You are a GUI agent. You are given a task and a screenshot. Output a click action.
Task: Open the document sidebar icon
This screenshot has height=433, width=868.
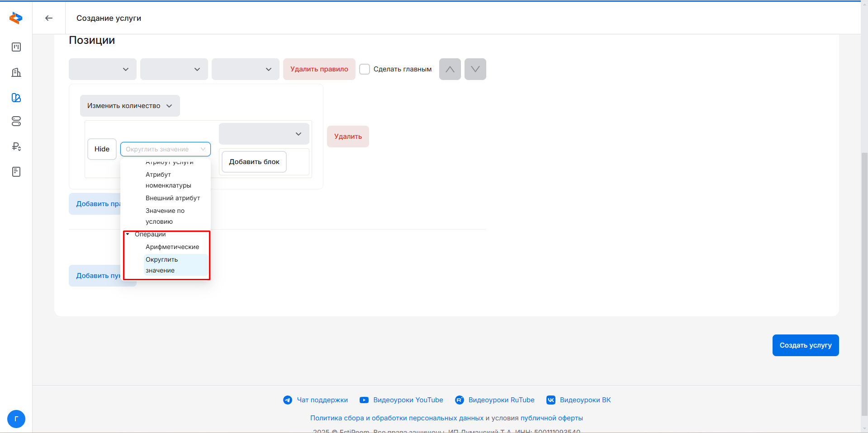tap(16, 172)
